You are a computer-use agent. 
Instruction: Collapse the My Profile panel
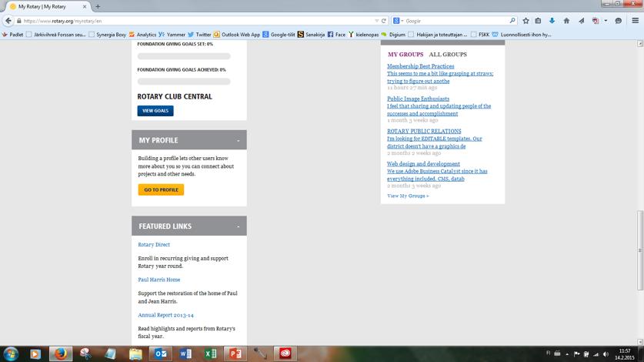coord(239,141)
